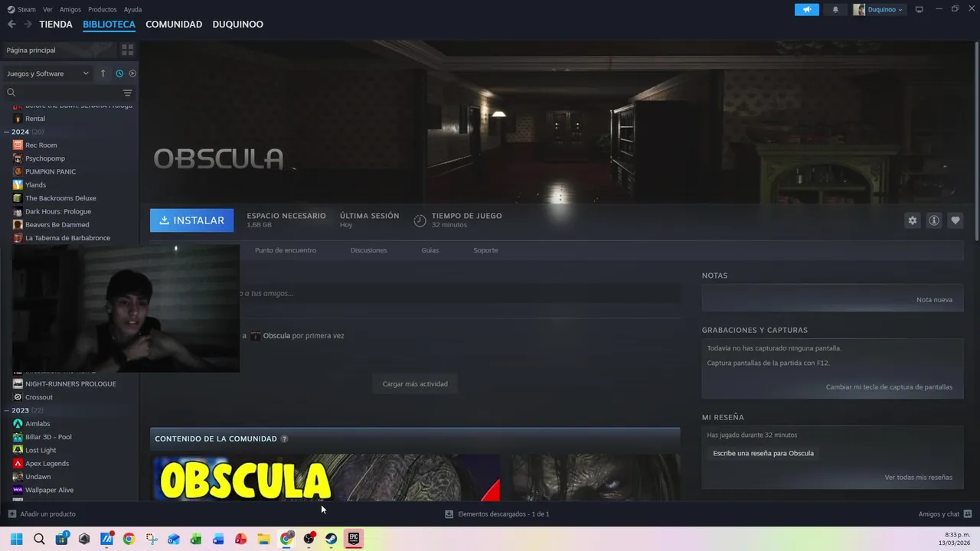Image resolution: width=980 pixels, height=551 pixels.
Task: Go to TIENDA section
Action: click(x=56, y=24)
